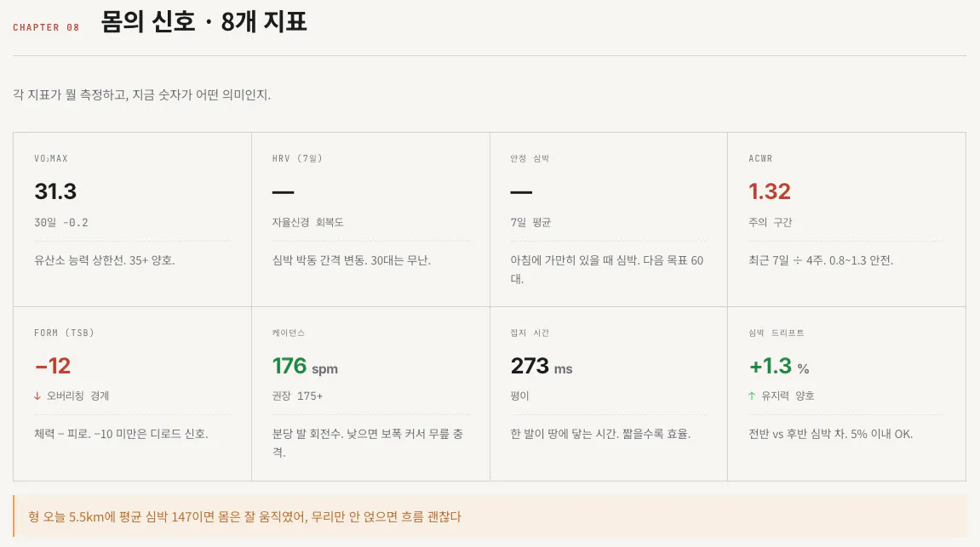The image size is (980, 547).
Task: Select the ground contact value 273
Action: pos(530,366)
